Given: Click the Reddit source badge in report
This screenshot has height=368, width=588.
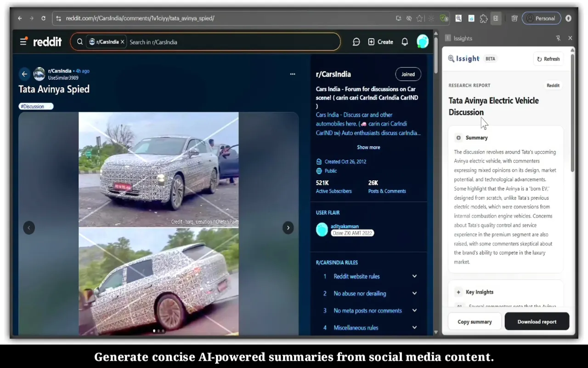Looking at the screenshot, I should pos(553,85).
